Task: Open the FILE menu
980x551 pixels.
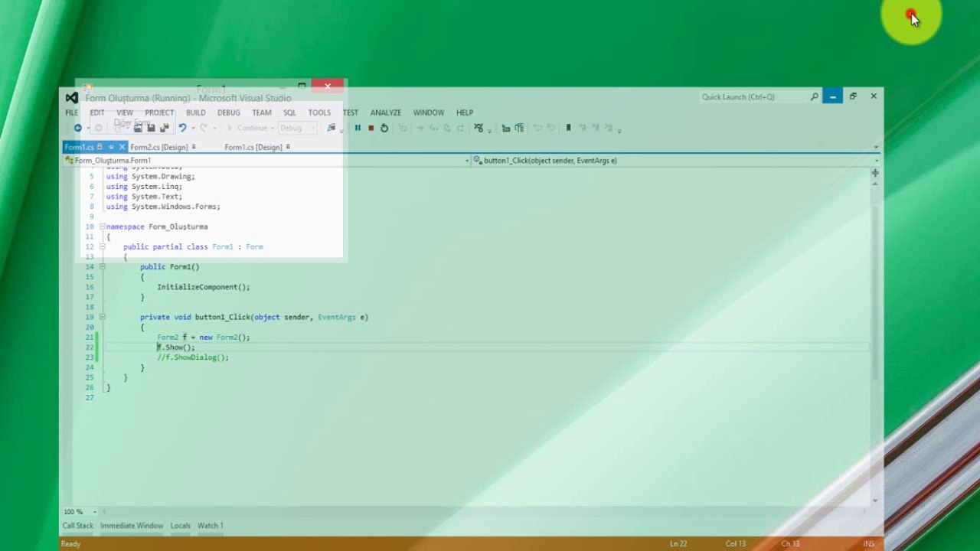Action: pyautogui.click(x=71, y=112)
